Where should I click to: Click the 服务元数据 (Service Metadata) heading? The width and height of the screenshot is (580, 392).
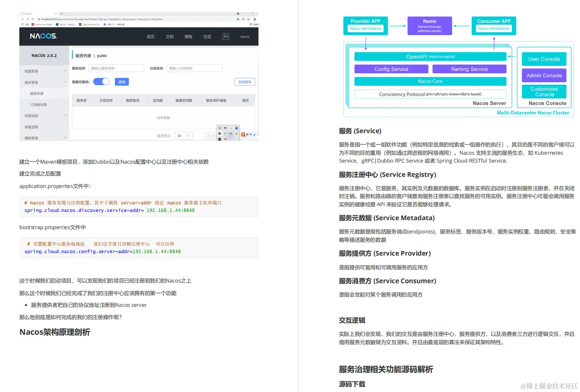[x=387, y=218]
